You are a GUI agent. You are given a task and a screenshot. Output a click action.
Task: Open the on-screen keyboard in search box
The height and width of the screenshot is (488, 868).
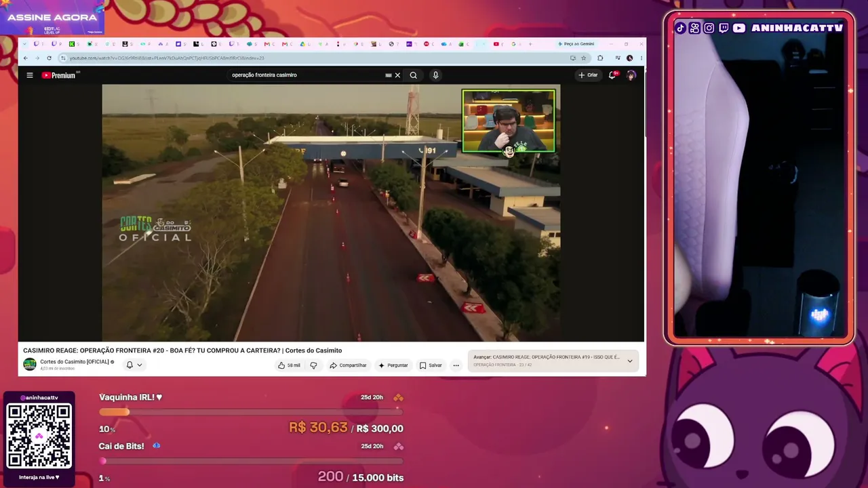pyautogui.click(x=389, y=75)
